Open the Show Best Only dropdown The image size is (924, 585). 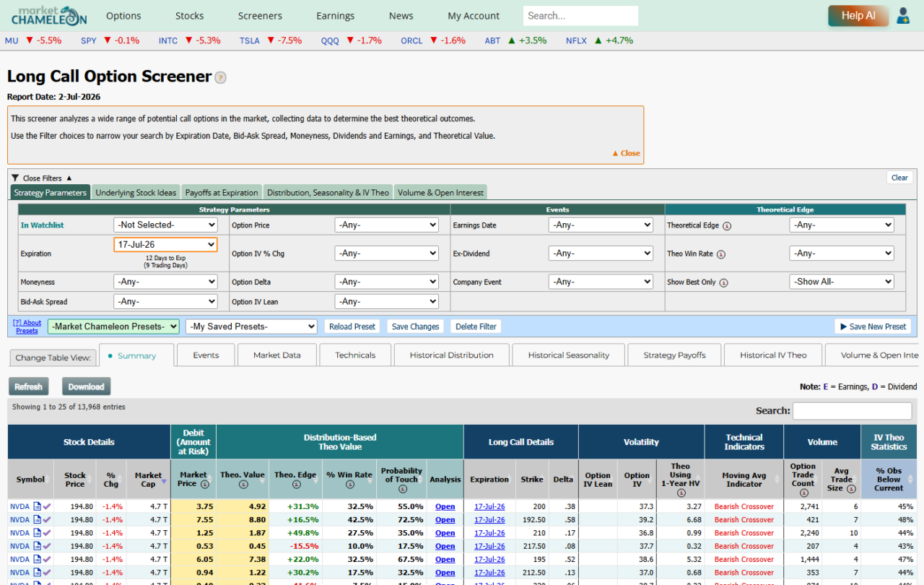click(x=842, y=282)
